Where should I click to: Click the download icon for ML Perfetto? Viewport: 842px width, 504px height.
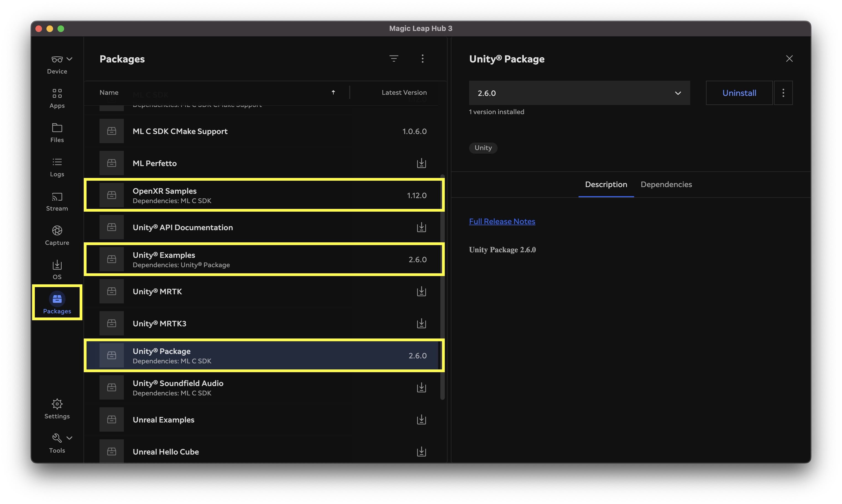pos(421,163)
